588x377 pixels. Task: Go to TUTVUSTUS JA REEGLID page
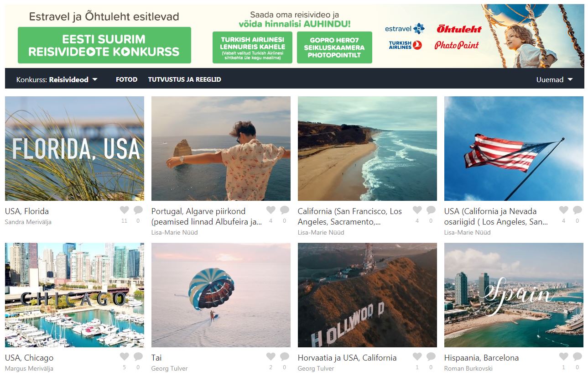point(184,79)
